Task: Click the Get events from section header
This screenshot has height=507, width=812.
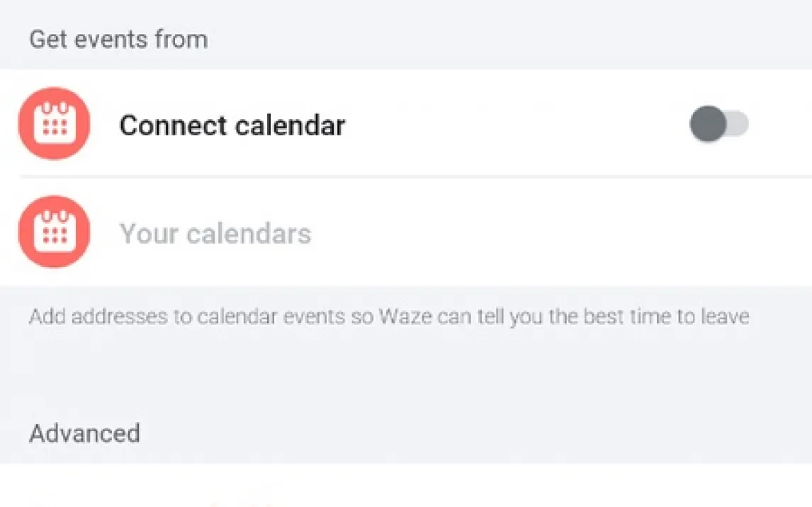Action: (x=118, y=39)
